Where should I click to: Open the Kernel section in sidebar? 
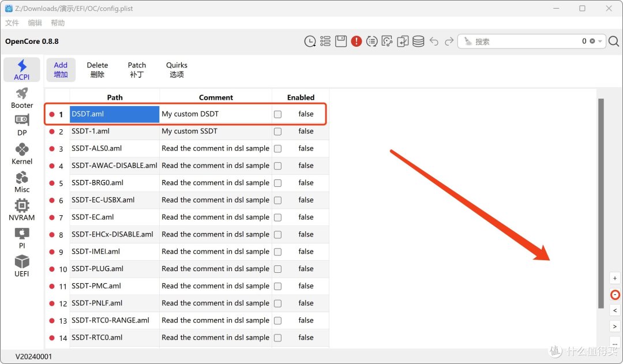(22, 154)
